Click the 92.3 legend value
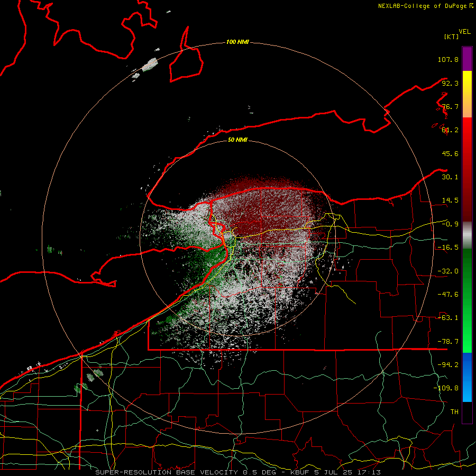 coord(450,83)
